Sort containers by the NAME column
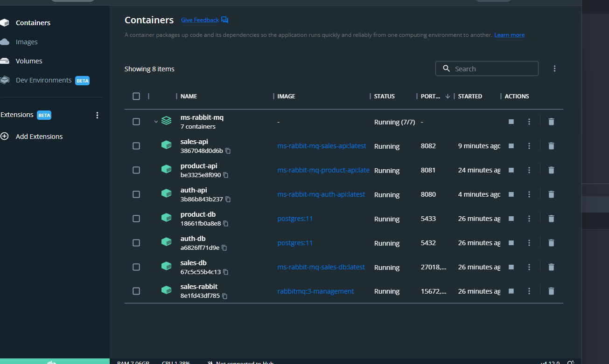The image size is (609, 364). (x=189, y=96)
